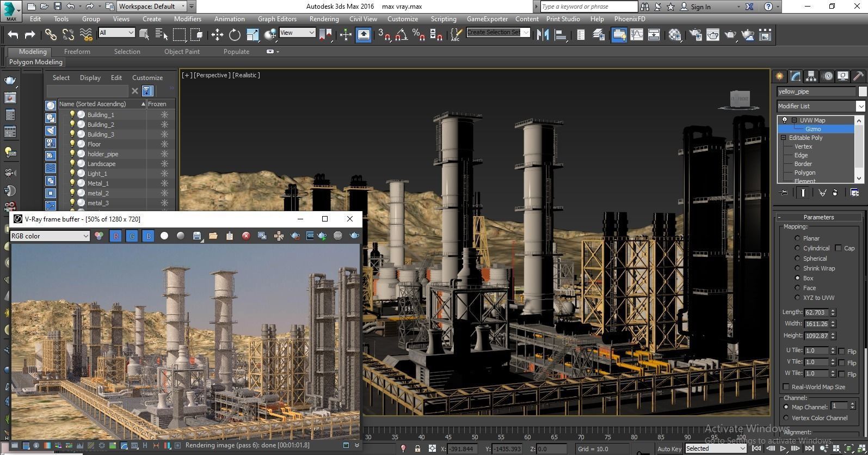Click Bind to Space Warp icon
Image resolution: width=868 pixels, height=455 pixels.
pos(86,35)
